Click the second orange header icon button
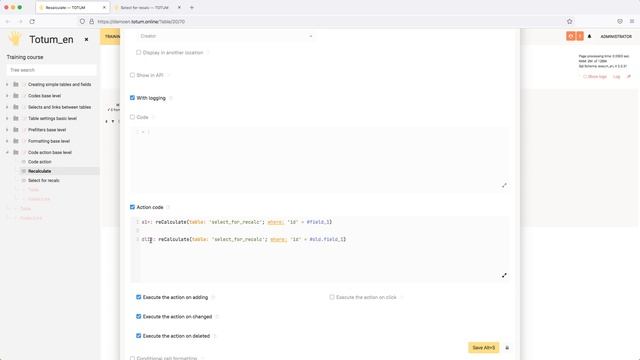Image resolution: width=640 pixels, height=360 pixels. click(x=580, y=36)
